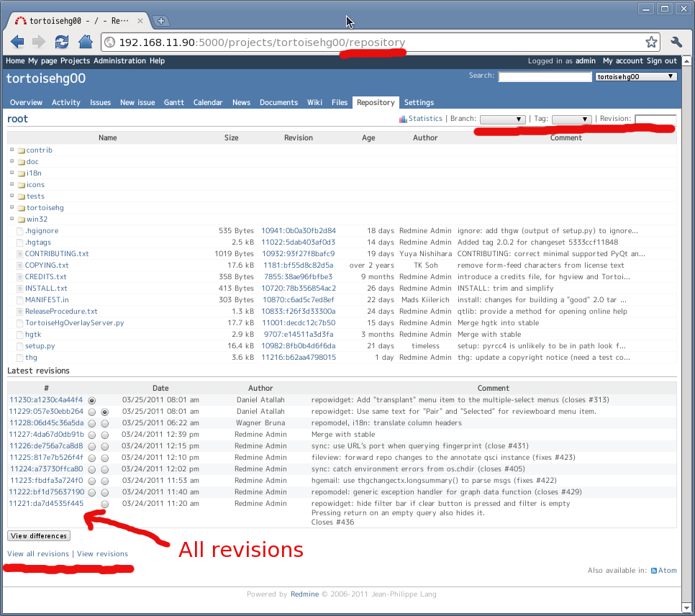The image size is (695, 616).
Task: Select second radio for revision 11225
Action: 104,458
